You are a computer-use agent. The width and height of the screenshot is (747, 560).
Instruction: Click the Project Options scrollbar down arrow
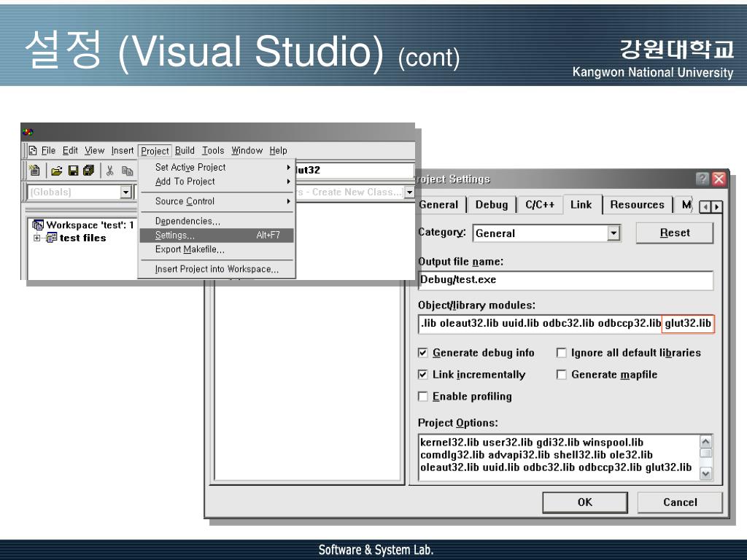click(x=706, y=473)
